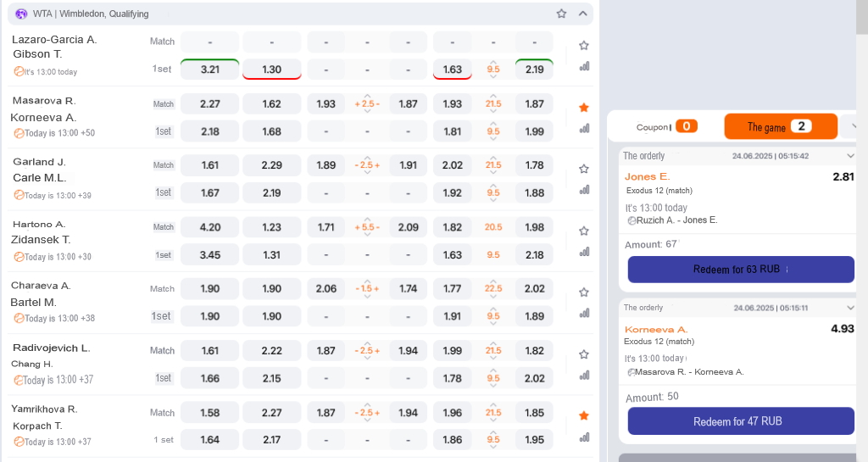This screenshot has height=462, width=868.
Task: Open Jones E. bet title in coupon
Action: pyautogui.click(x=647, y=176)
